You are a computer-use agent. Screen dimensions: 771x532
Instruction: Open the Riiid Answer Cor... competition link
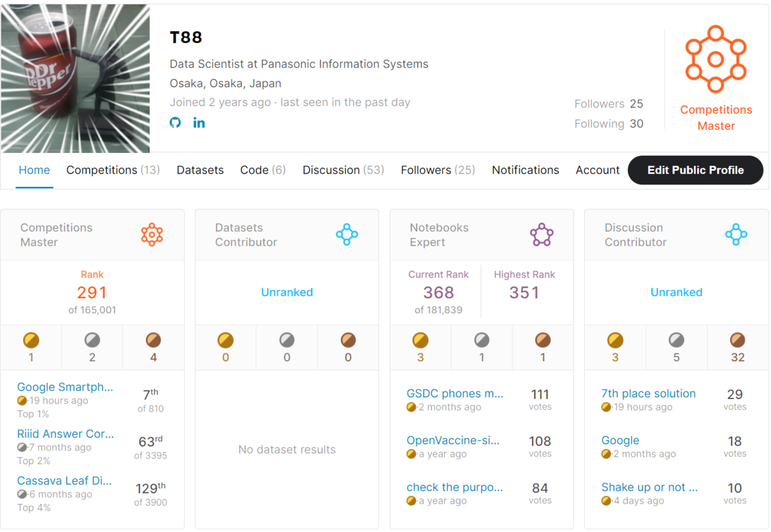click(x=66, y=434)
